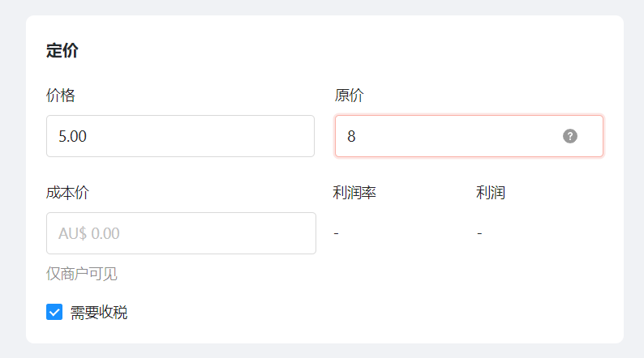Click the 原价 field label
The height and width of the screenshot is (358, 644).
click(349, 96)
